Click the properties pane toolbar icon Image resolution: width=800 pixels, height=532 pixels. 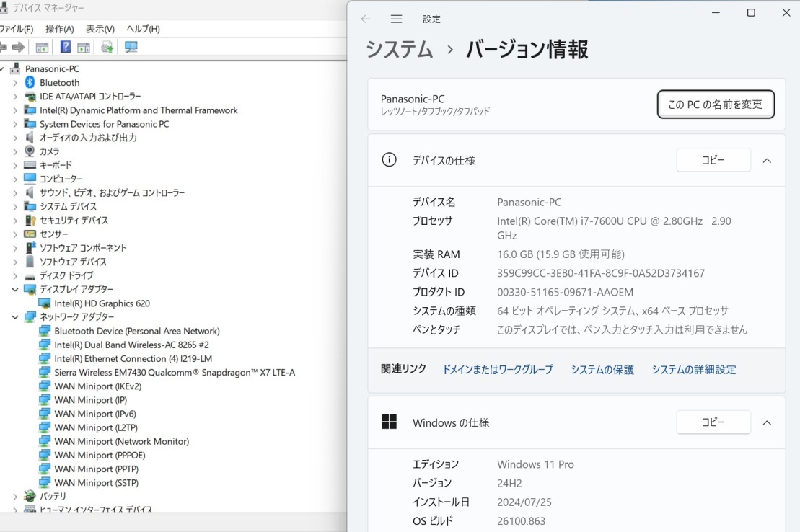coord(84,48)
